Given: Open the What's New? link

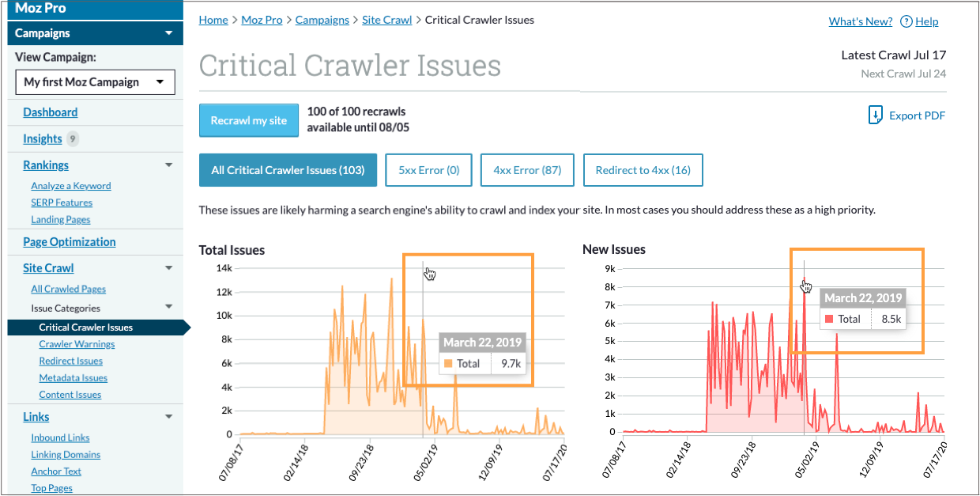Looking at the screenshot, I should pyautogui.click(x=860, y=21).
